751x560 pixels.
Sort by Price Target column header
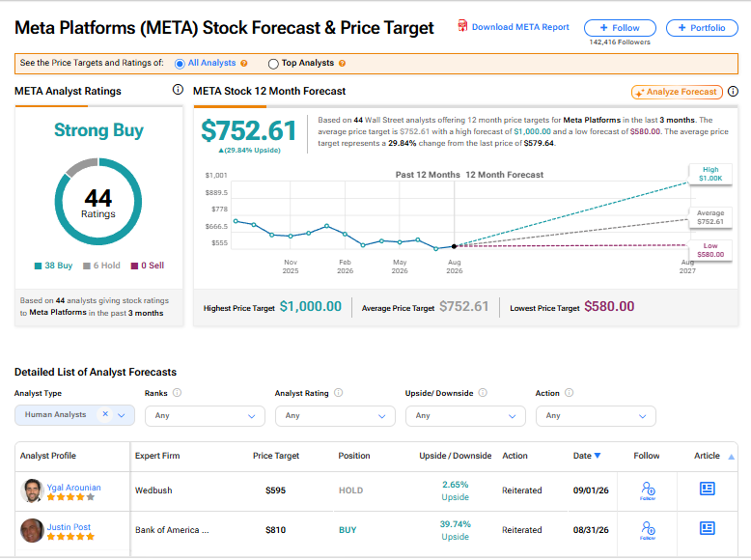coord(276,456)
